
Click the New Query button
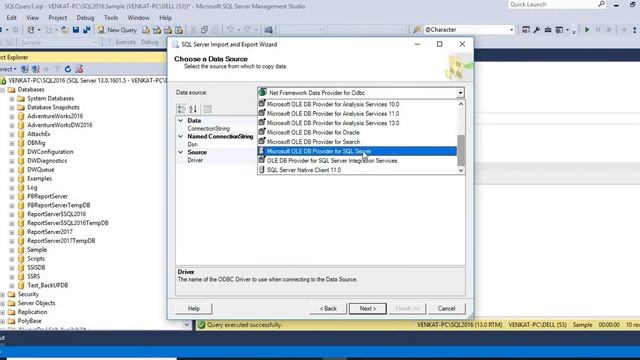117,30
